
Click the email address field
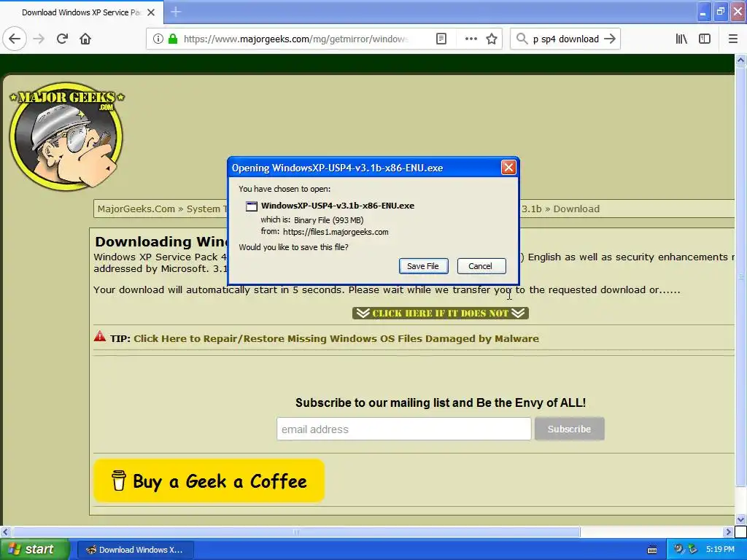click(403, 429)
